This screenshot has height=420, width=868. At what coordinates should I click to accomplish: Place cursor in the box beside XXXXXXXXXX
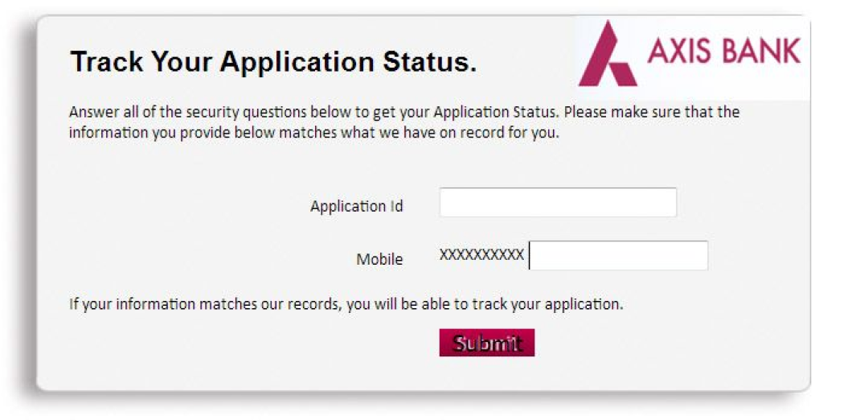618,255
